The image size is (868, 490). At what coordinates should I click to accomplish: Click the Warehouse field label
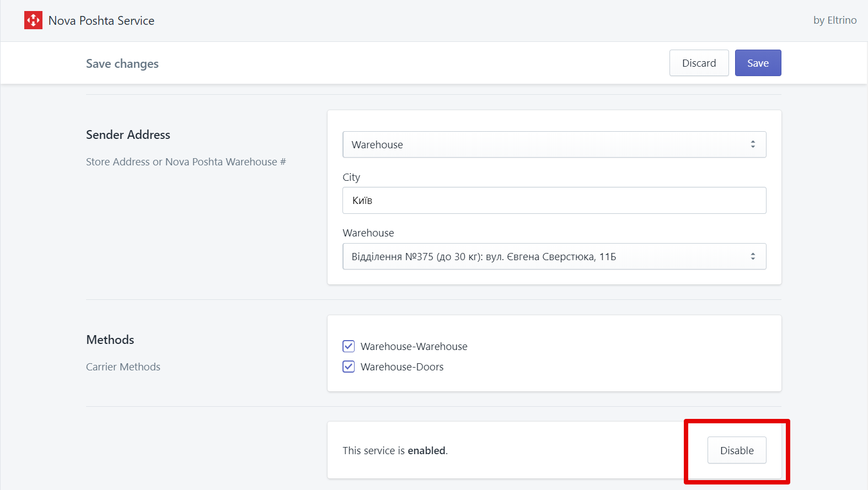tap(368, 233)
